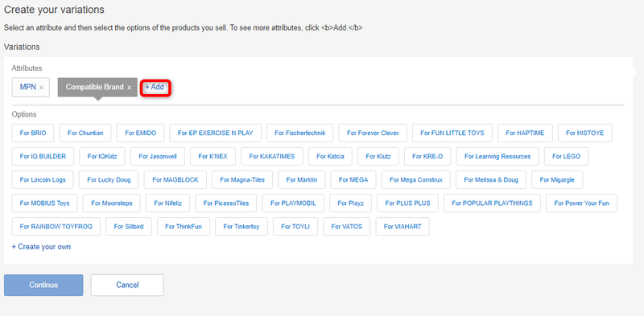Choose the For Forever Clever option

tap(373, 133)
